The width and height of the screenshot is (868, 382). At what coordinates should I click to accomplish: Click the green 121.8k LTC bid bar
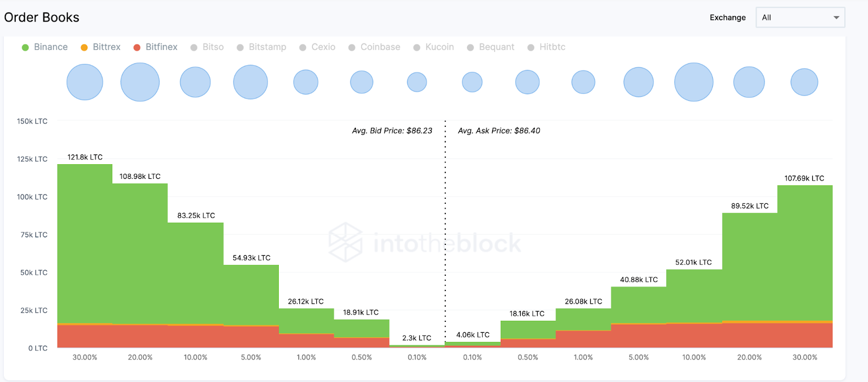pos(85,244)
